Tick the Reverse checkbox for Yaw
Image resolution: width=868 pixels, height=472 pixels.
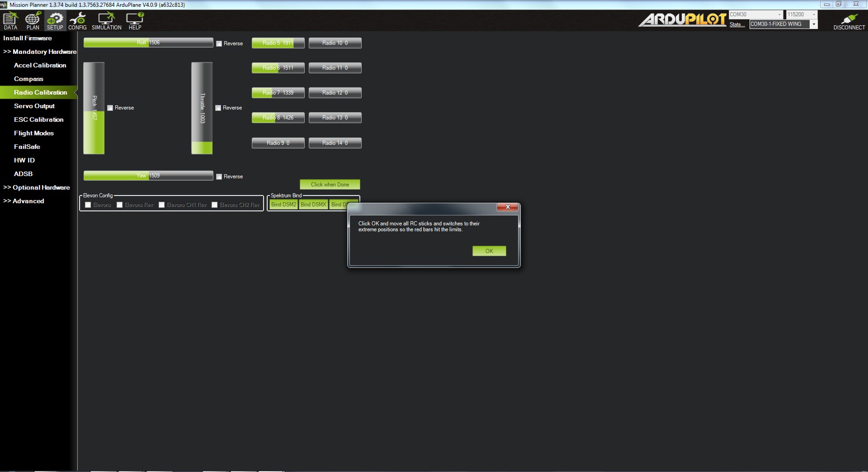(x=219, y=177)
